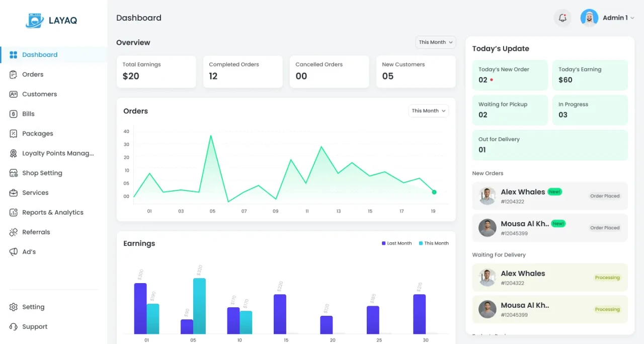644x344 pixels.
Task: Open Alex Whales order under New Orders
Action: click(550, 196)
